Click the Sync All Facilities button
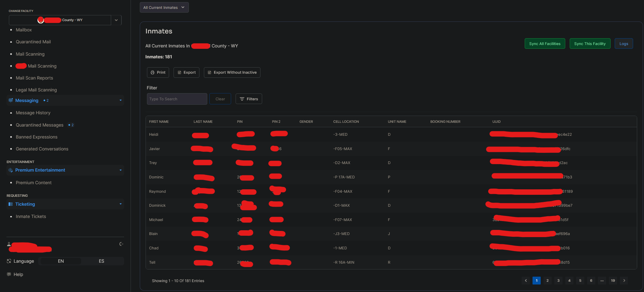The image size is (644, 292). pyautogui.click(x=544, y=44)
